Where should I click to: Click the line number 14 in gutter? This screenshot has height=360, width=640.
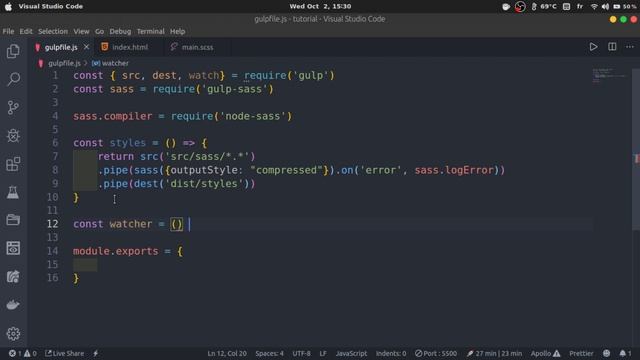click(x=52, y=251)
